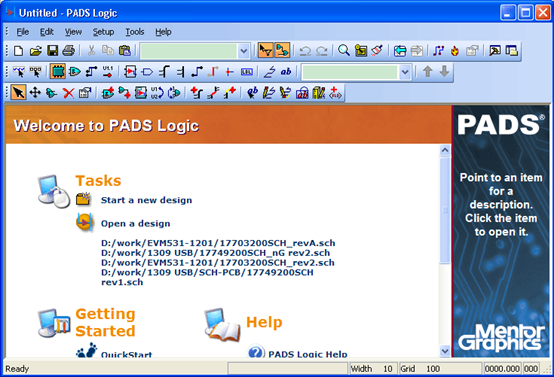Viewport: 554px width, 377px height.
Task: Toggle the Text ab selection filter
Action: (286, 72)
